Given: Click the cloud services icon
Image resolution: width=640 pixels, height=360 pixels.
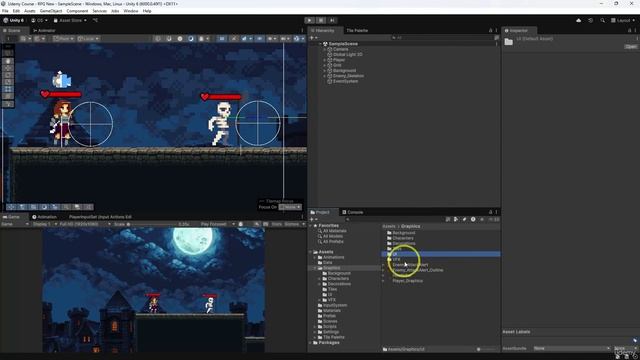Looking at the screenshot, I should coord(578,20).
